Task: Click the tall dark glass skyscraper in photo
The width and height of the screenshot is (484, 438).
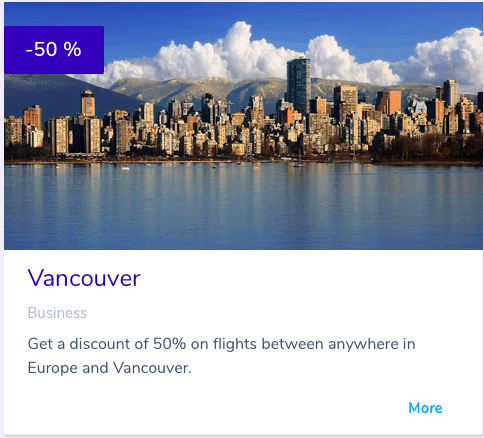Action: (x=298, y=85)
